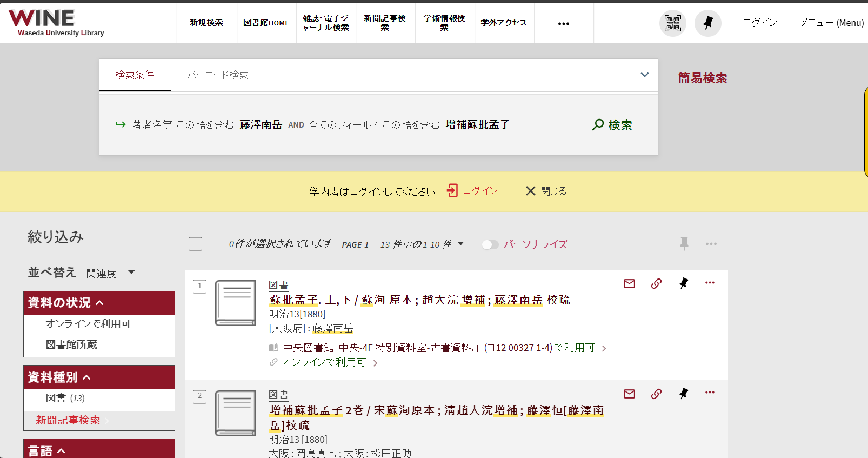
Task: Email the first search result
Action: click(x=629, y=283)
